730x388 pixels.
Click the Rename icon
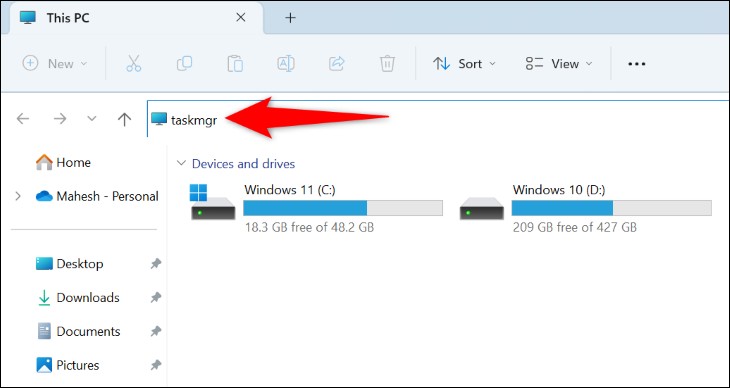click(285, 63)
